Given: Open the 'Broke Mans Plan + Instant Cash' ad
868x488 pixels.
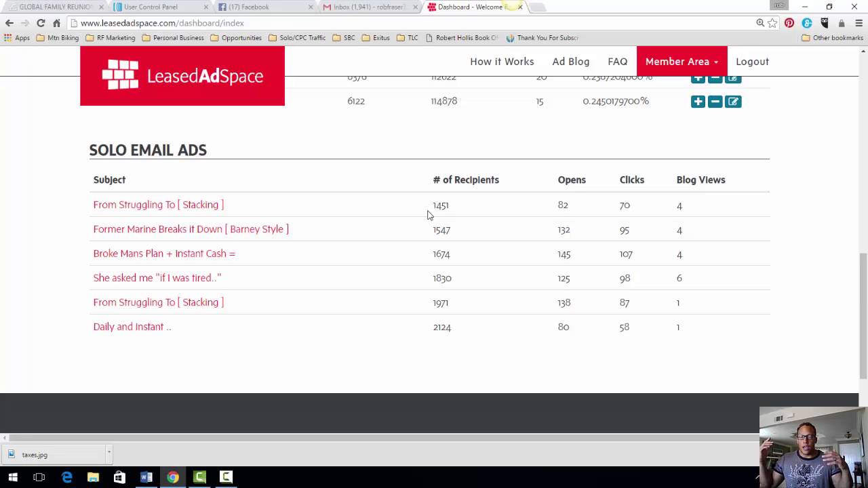Looking at the screenshot, I should (x=164, y=253).
